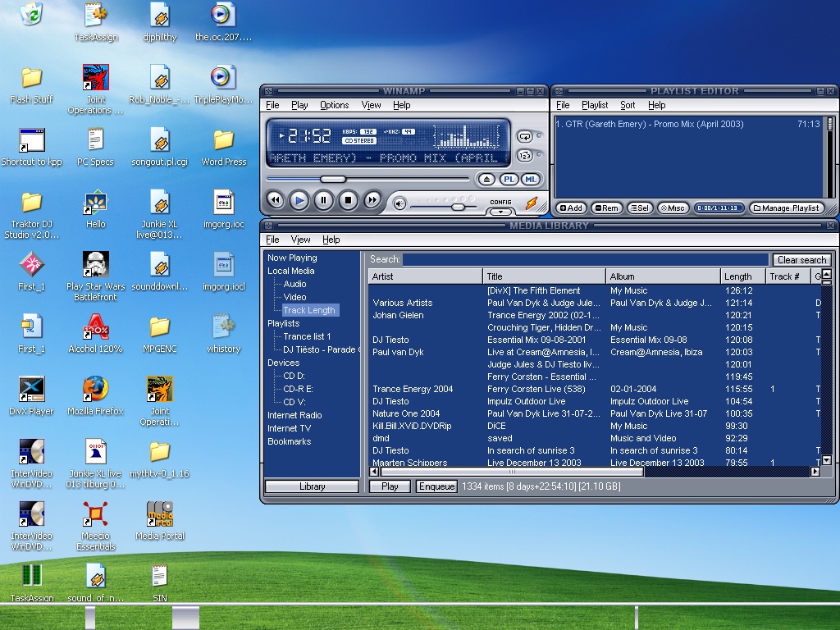
Task: Toggle shuffle mode in Winamp
Action: click(x=524, y=156)
